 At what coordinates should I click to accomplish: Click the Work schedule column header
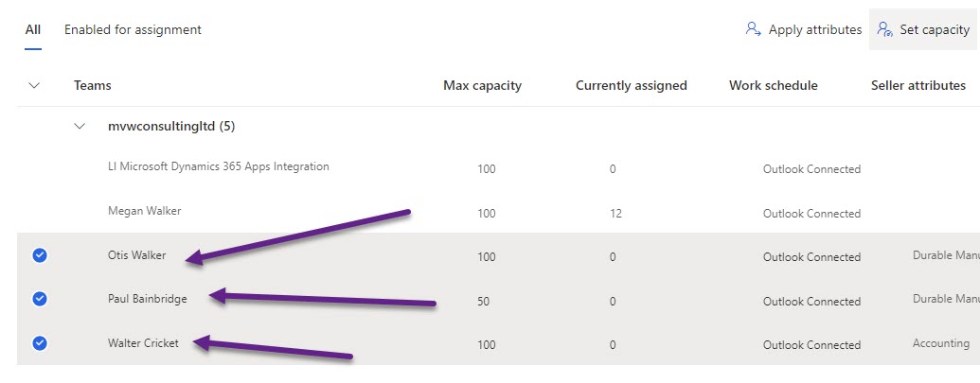(x=773, y=85)
